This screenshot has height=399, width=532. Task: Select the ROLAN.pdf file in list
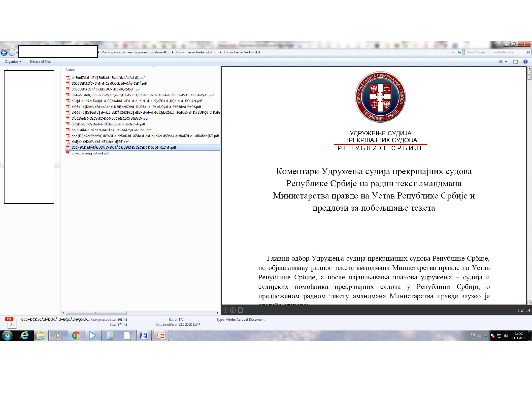point(136,101)
